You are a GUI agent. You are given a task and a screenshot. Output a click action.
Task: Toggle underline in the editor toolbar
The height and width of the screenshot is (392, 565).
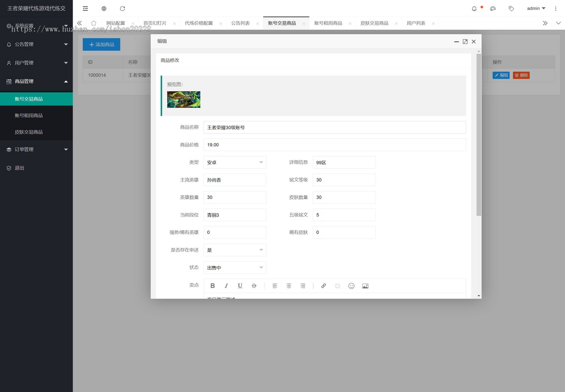pyautogui.click(x=240, y=286)
